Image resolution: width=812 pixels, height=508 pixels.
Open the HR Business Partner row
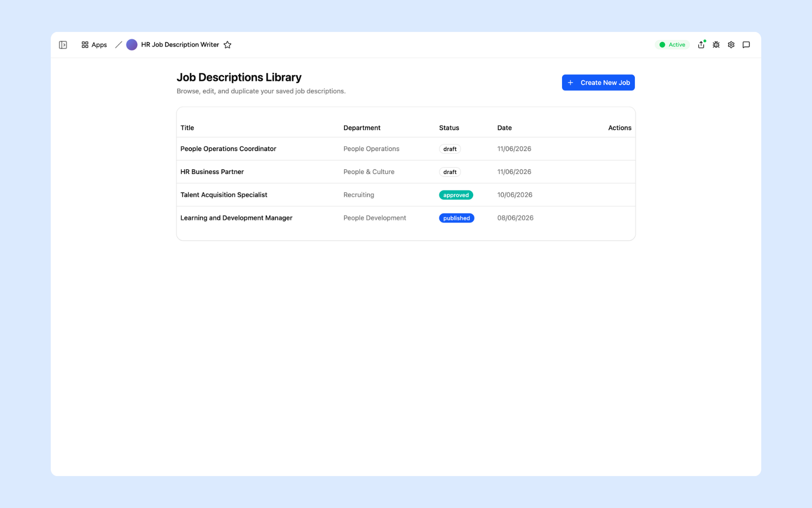click(x=406, y=172)
